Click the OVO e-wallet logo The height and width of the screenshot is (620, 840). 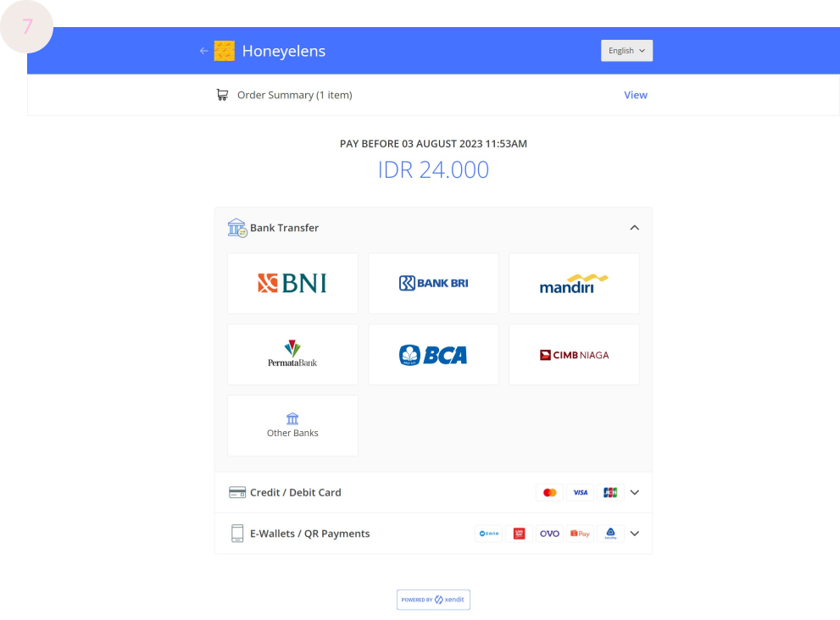(x=549, y=534)
